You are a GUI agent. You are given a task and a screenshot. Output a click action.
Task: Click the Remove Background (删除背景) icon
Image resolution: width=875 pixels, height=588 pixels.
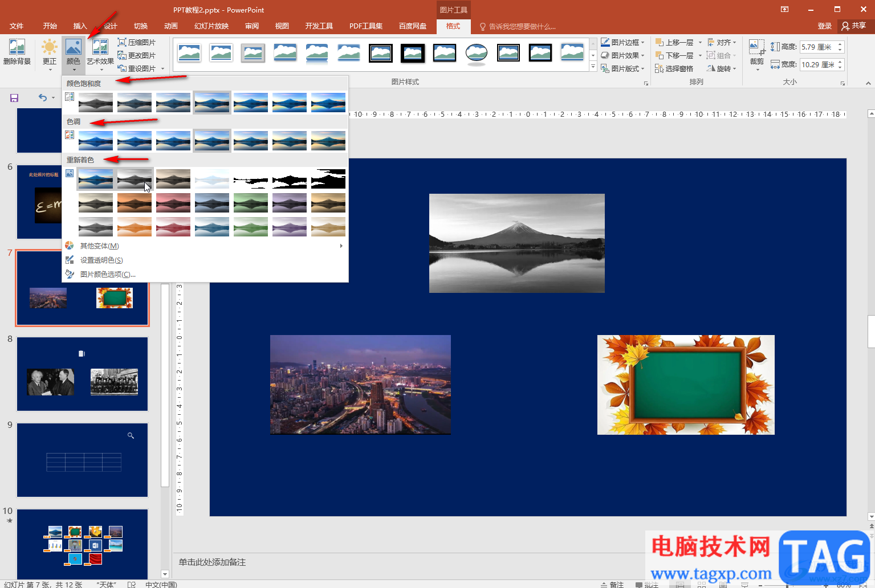(x=17, y=52)
